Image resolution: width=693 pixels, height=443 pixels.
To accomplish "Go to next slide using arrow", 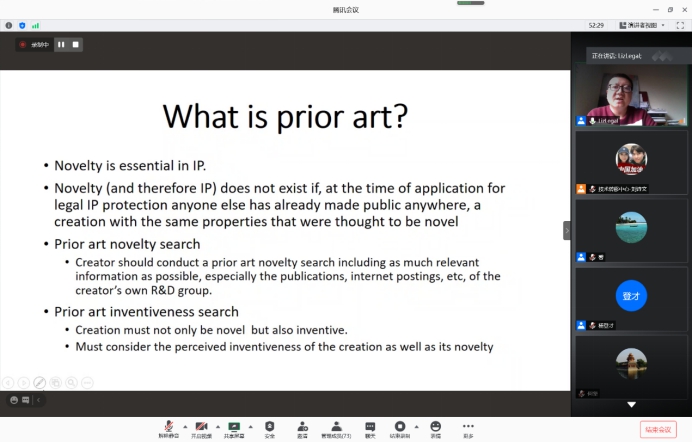I will pyautogui.click(x=23, y=382).
